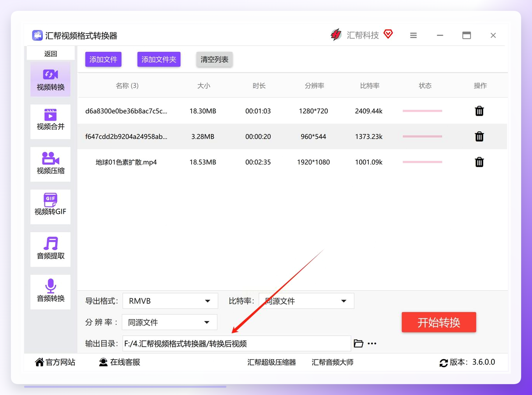Click the 18.30MB size cell
This screenshot has width=532, height=395.
[203, 111]
